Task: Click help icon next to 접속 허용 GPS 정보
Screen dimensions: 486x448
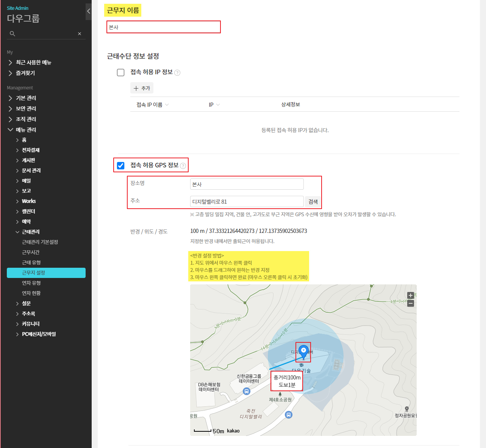Action: [x=183, y=165]
